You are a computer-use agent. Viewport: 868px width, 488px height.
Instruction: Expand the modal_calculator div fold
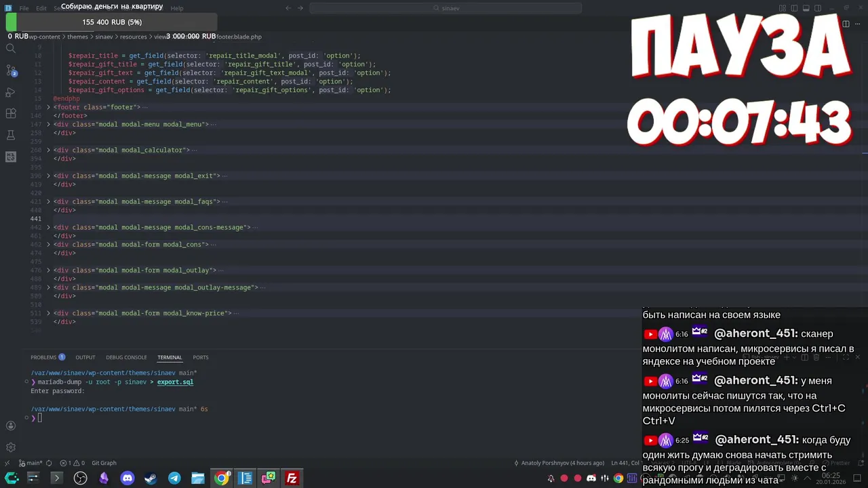point(48,150)
